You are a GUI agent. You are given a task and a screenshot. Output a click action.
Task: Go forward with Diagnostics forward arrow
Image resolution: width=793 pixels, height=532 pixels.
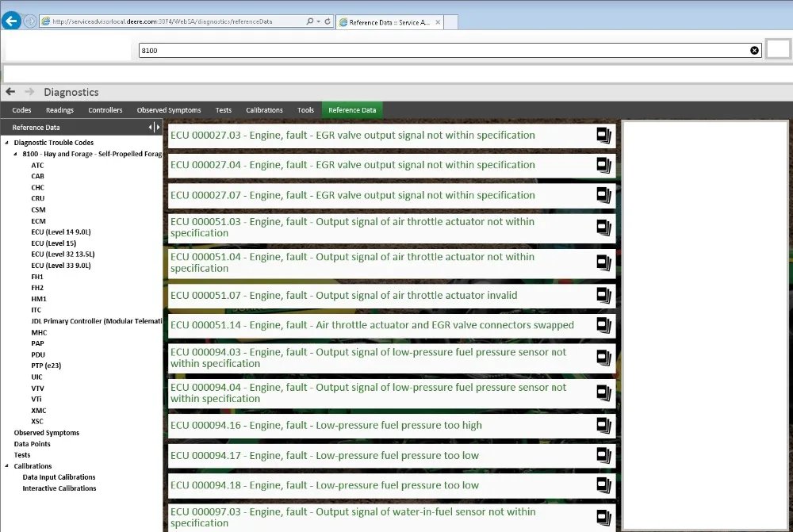click(29, 91)
